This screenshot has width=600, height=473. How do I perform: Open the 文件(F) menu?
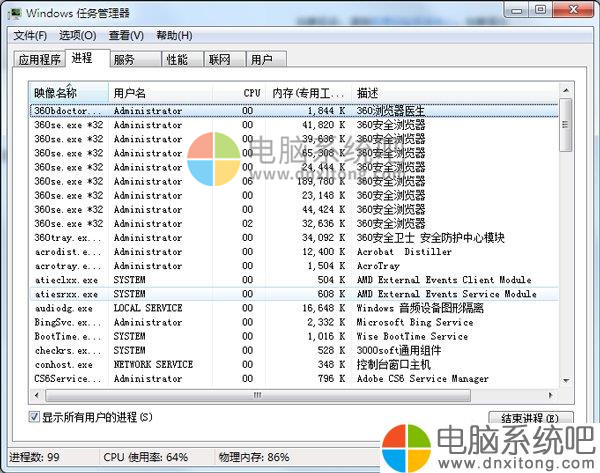(31, 36)
